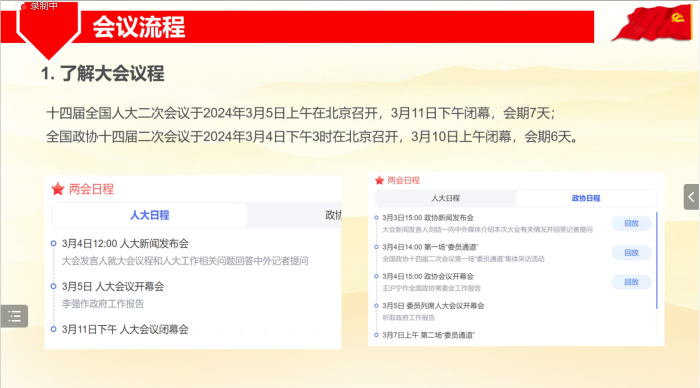The width and height of the screenshot is (700, 388).
Task: Select the highlighted 人大日程 tab in left panel
Action: pyautogui.click(x=150, y=215)
